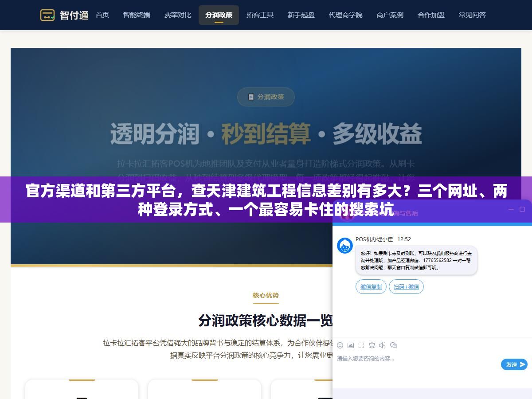Select the 分润政策 nav tab
The image size is (532, 399).
pyautogui.click(x=219, y=15)
